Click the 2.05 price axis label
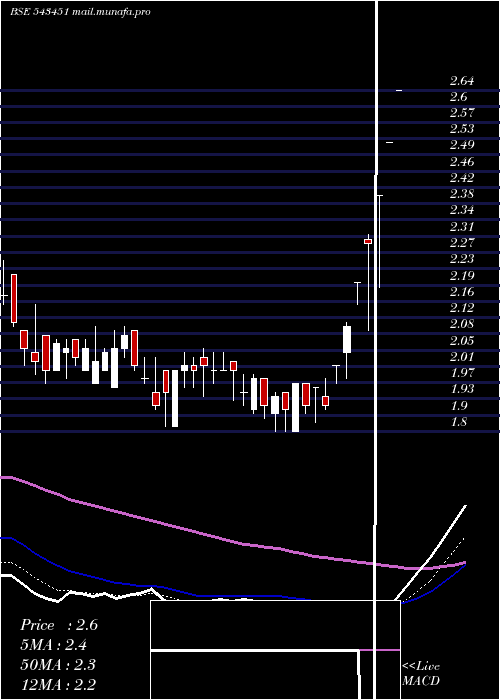The width and height of the screenshot is (500, 700). (462, 340)
